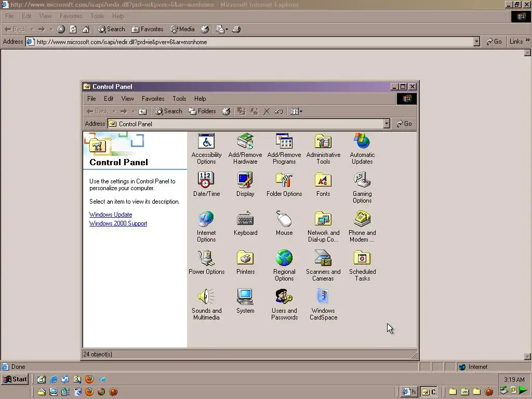532x399 pixels.
Task: Open the Add/Remove Programs applet
Action: pos(284,149)
